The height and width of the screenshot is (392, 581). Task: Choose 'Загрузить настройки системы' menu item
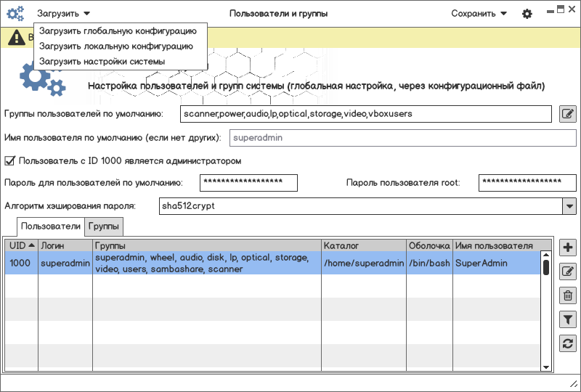tap(102, 62)
